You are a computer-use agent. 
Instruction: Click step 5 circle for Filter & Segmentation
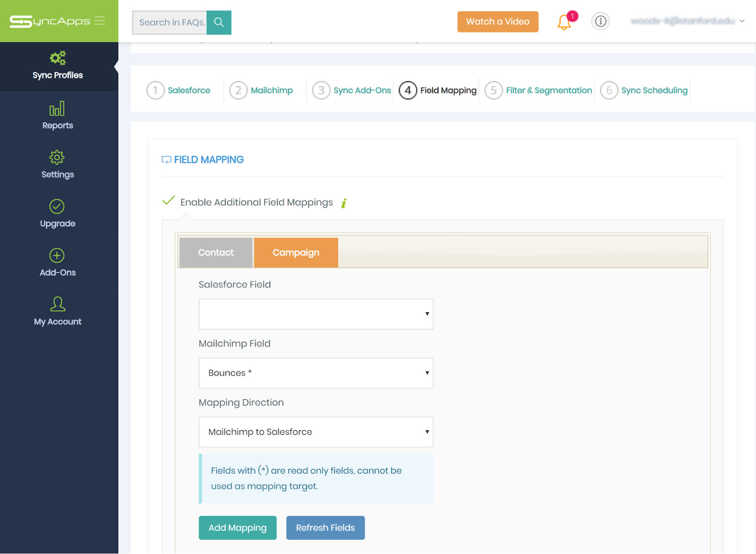494,90
